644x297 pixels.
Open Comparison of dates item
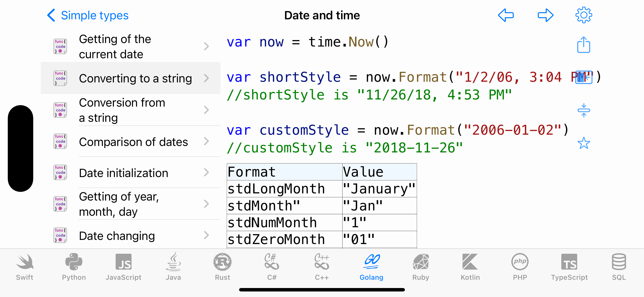131,141
